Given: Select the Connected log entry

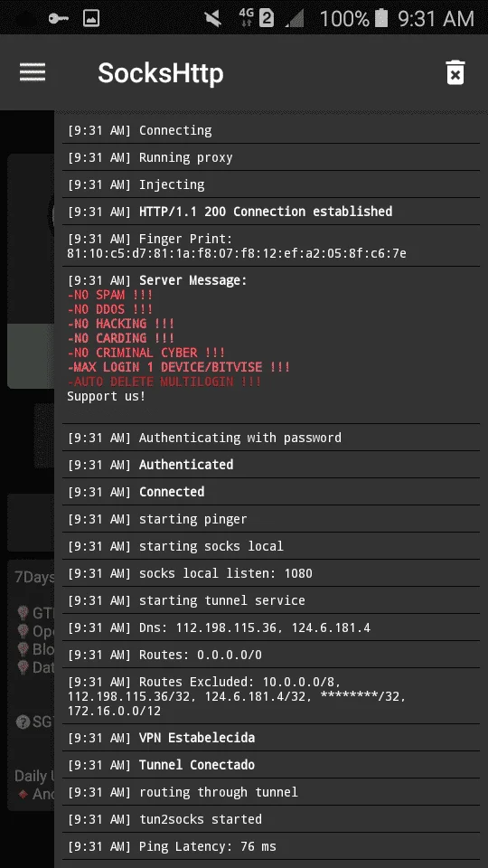Looking at the screenshot, I should pyautogui.click(x=270, y=492).
